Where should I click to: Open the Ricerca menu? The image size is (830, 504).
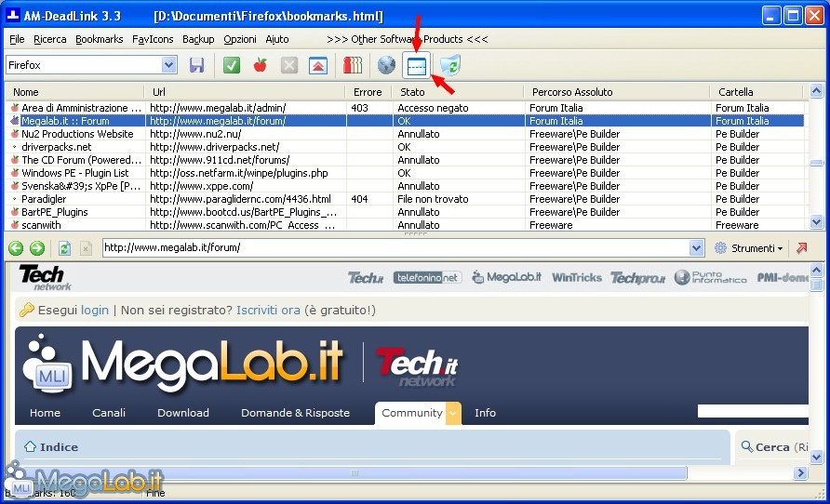(49, 39)
